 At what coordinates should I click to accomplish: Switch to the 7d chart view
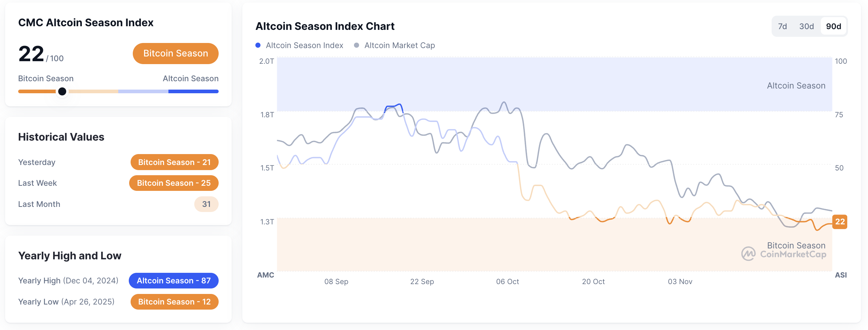click(x=783, y=26)
